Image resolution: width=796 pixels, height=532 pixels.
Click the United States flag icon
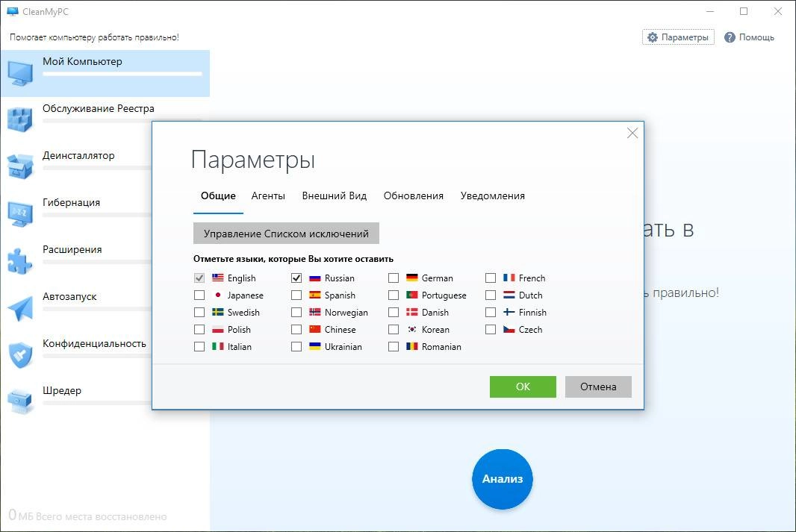click(218, 278)
